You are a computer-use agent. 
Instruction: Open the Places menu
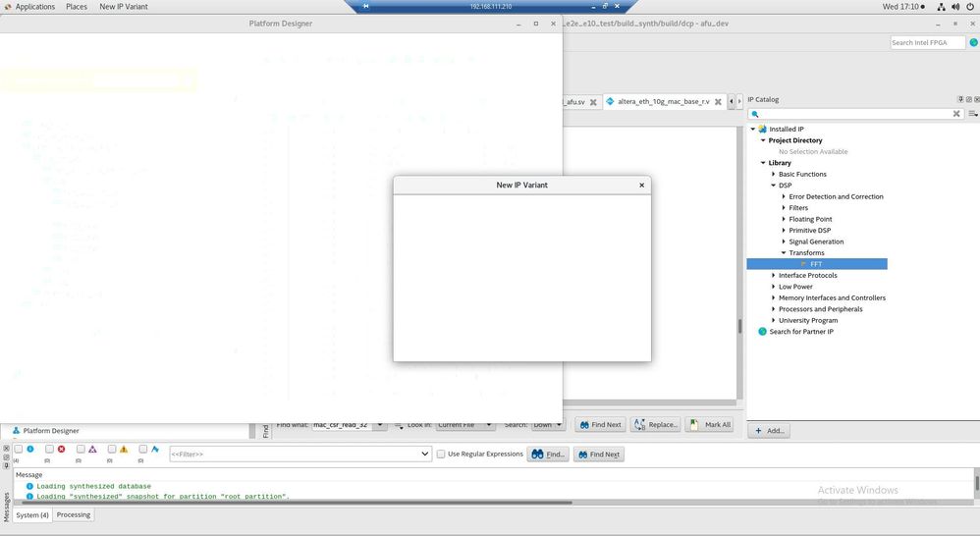click(x=77, y=7)
